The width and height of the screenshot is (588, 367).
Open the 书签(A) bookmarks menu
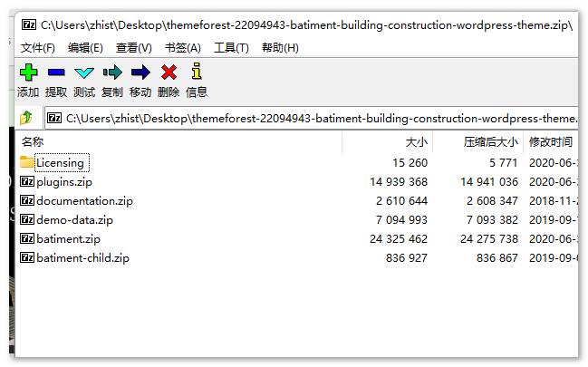pyautogui.click(x=182, y=47)
